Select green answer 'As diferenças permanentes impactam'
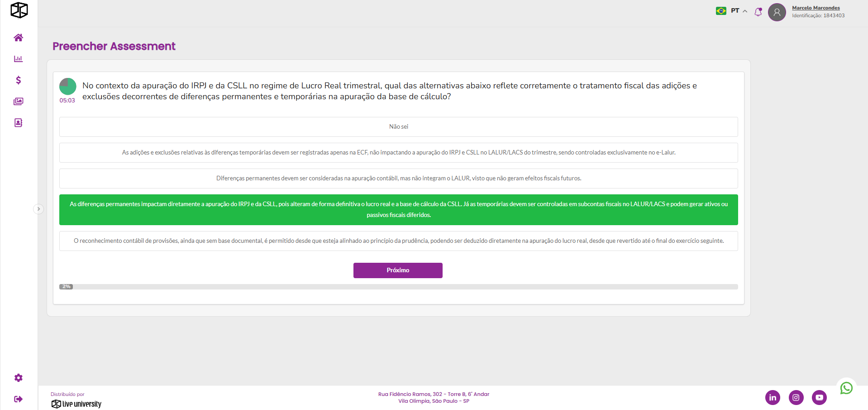The width and height of the screenshot is (868, 410). (398, 210)
